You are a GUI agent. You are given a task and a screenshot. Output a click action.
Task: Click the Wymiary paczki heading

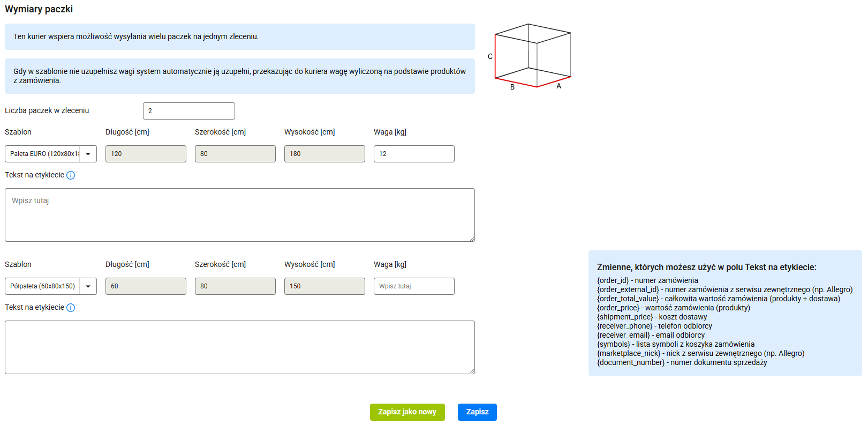coord(39,9)
